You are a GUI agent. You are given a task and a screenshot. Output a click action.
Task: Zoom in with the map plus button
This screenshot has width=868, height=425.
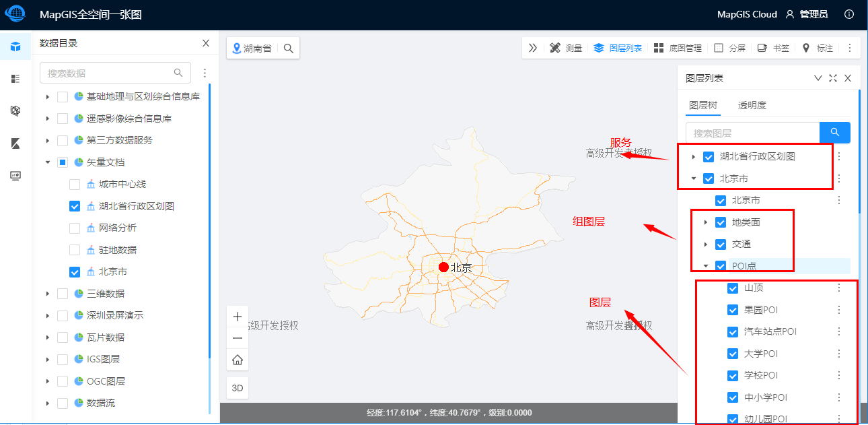(x=237, y=317)
